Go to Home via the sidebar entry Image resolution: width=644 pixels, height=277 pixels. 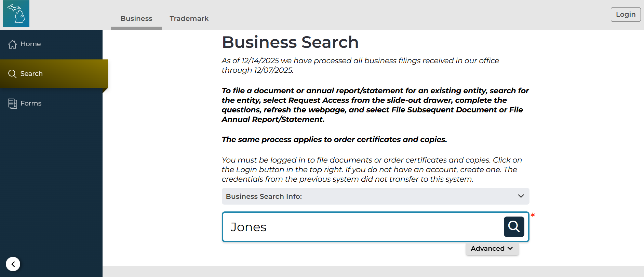point(30,44)
